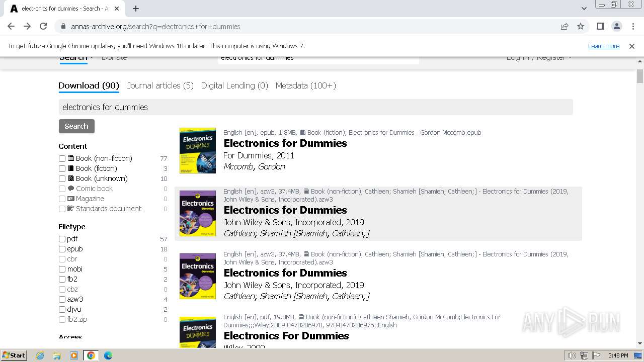Switch to the Metadata (100+) tab
This screenshot has width=644, height=362.
tap(305, 85)
